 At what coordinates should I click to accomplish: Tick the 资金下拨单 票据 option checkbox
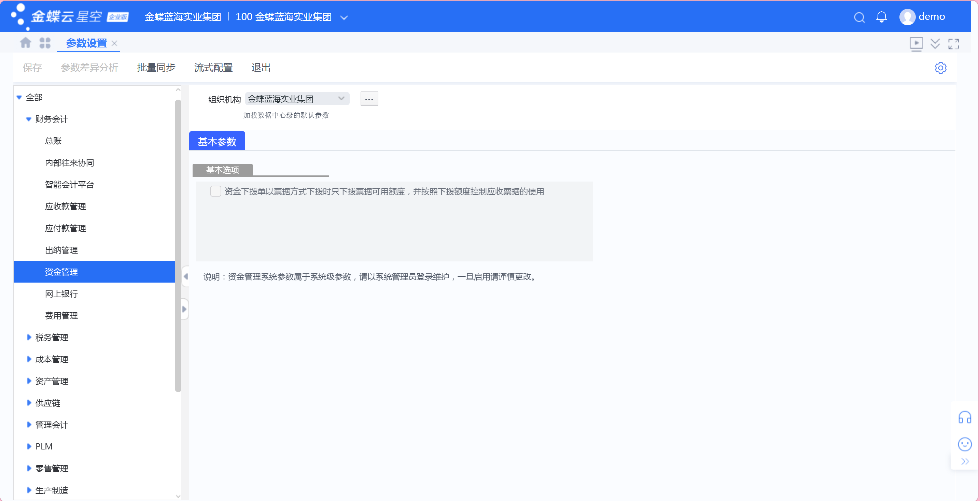coord(216,191)
